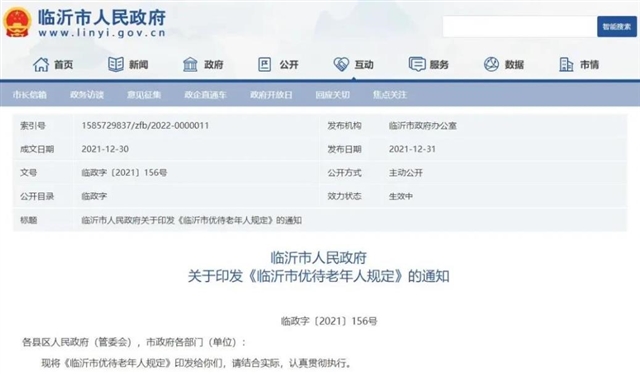Click the 首页 home icon
The width and height of the screenshot is (640, 374).
(x=41, y=65)
